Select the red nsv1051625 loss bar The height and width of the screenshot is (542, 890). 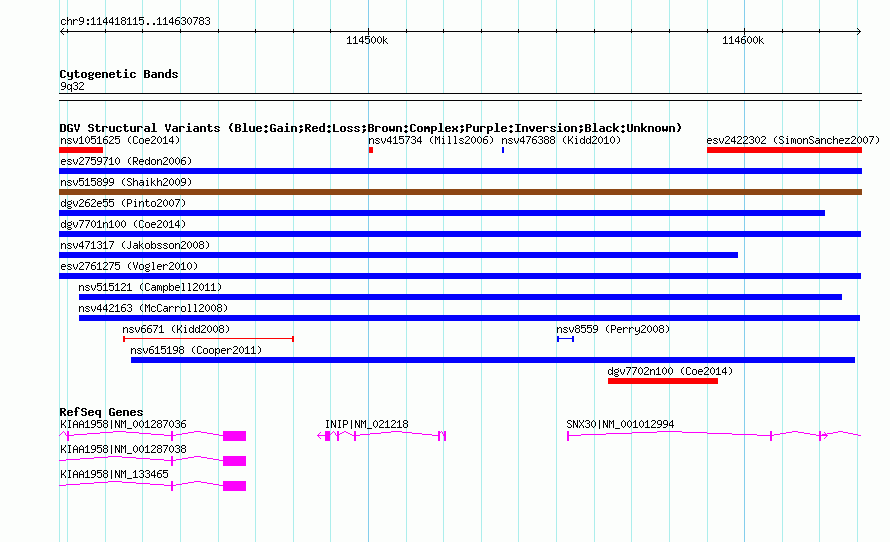tap(81, 150)
